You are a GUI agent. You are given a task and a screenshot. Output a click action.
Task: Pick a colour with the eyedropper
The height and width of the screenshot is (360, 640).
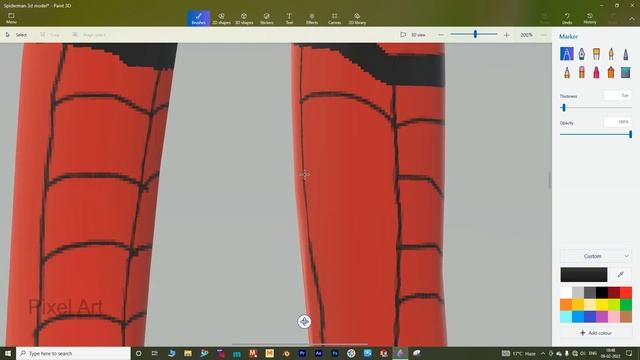(620, 275)
